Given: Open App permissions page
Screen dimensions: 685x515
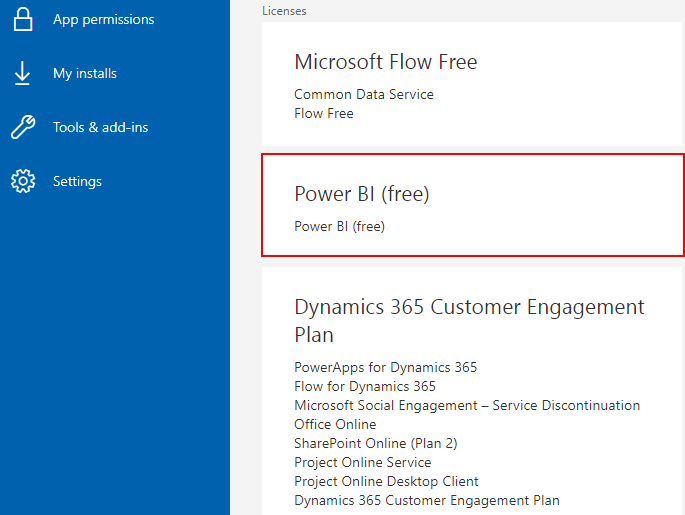Looking at the screenshot, I should coord(103,19).
